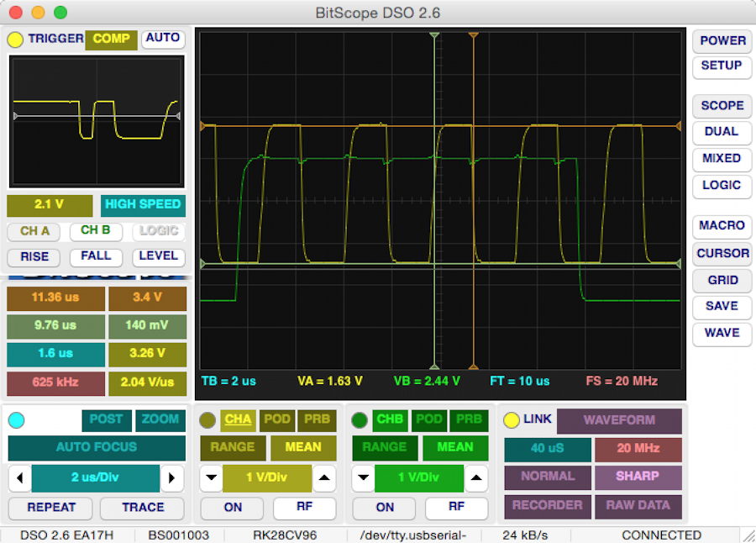Select SHARP display mode
This screenshot has width=756, height=543.
pyautogui.click(x=638, y=477)
